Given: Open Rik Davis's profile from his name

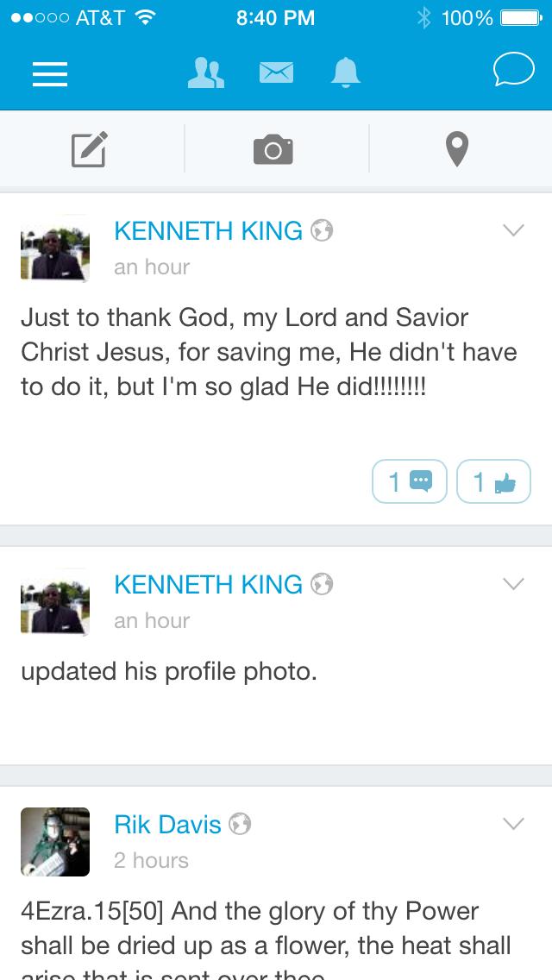Looking at the screenshot, I should click(x=167, y=825).
